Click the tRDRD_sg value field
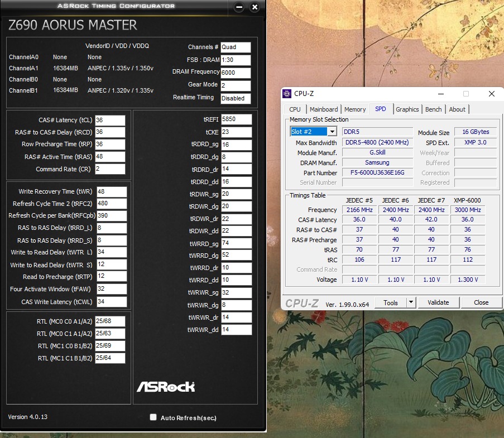This screenshot has width=504, height=438. coord(236,145)
